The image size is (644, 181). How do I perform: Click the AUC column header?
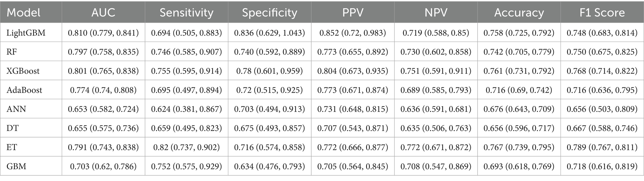pos(103,12)
